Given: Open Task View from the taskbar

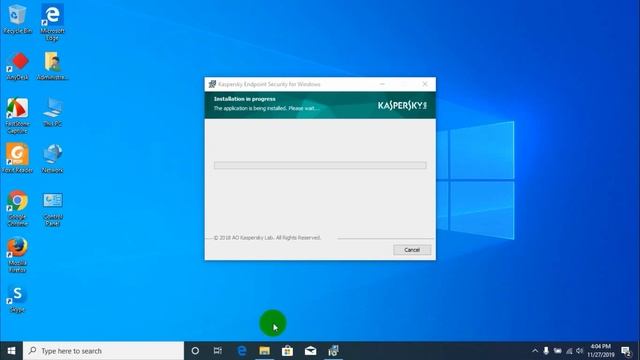Looking at the screenshot, I should (218, 351).
